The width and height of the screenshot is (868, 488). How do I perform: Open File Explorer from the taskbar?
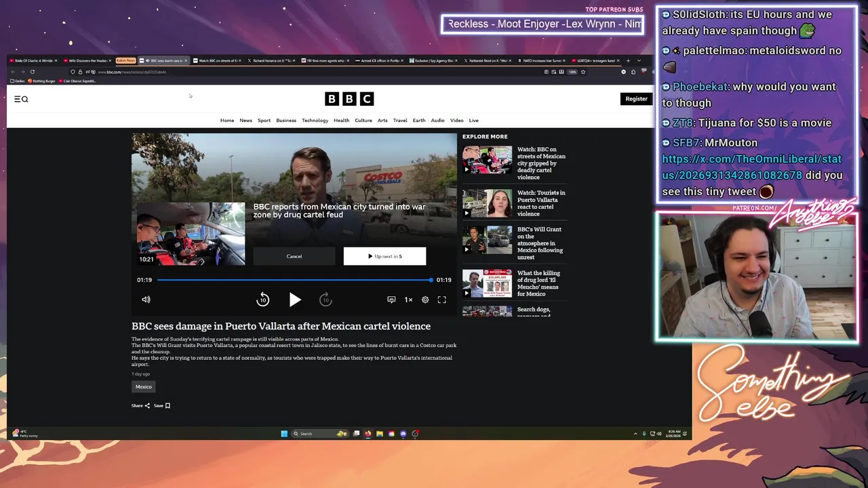coord(380,434)
